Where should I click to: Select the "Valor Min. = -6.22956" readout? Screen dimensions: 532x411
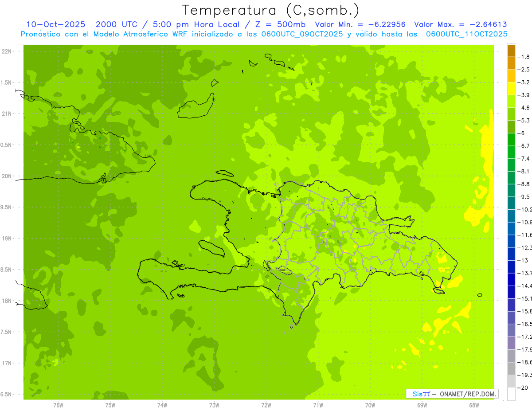tap(360, 24)
